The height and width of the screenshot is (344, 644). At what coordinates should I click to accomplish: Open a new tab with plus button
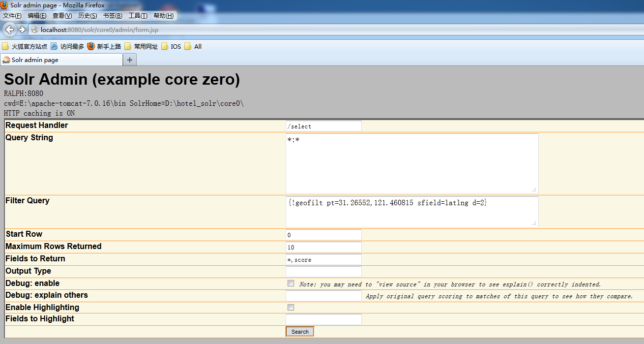[x=130, y=60]
